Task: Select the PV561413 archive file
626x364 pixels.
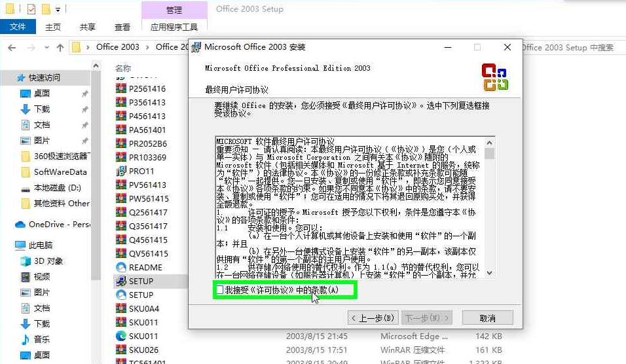Action: click(x=147, y=185)
